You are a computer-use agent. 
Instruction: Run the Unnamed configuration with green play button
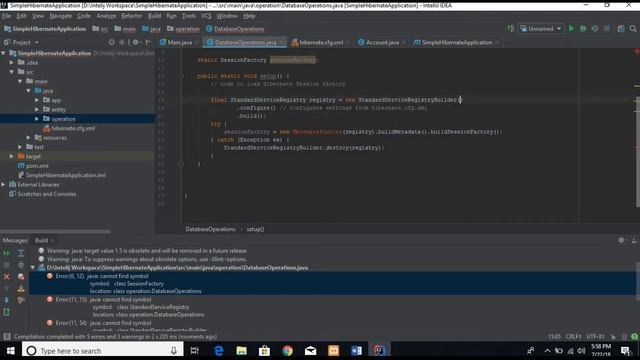571,29
